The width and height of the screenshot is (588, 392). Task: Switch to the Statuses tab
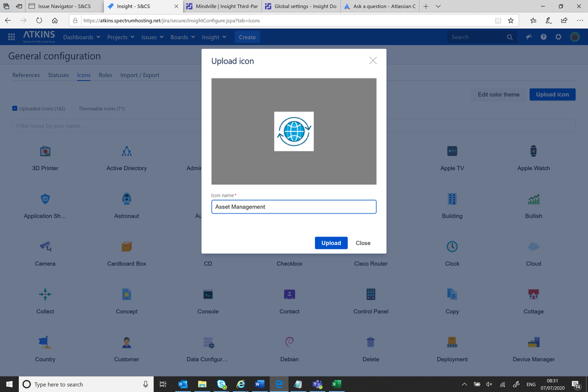click(x=58, y=75)
